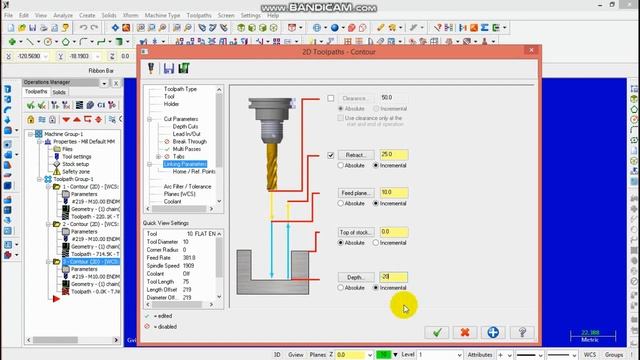Screen dimensions: 640x360
Task: Click the red up arrow in Operations Manager
Action: pyautogui.click(x=77, y=120)
